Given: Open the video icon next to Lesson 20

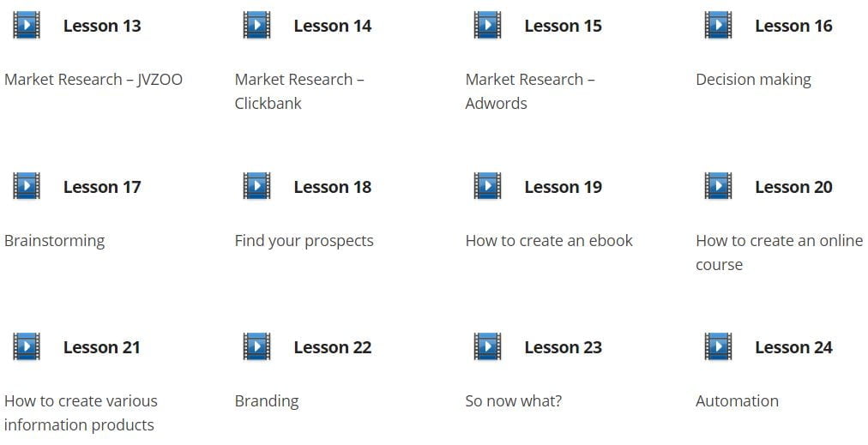Looking at the screenshot, I should pos(718,186).
